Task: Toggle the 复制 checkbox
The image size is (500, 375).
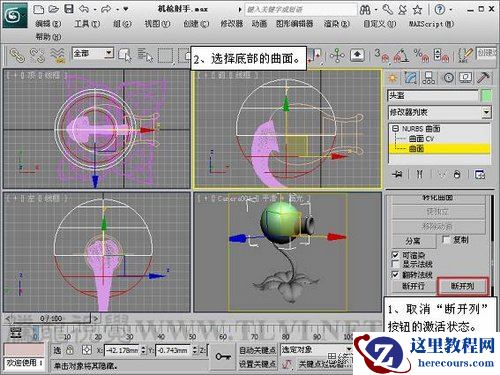Action: (x=446, y=240)
